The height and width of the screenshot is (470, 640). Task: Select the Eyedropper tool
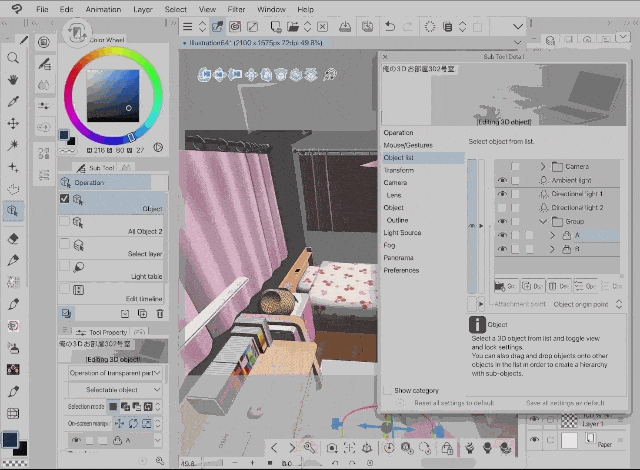[13, 102]
